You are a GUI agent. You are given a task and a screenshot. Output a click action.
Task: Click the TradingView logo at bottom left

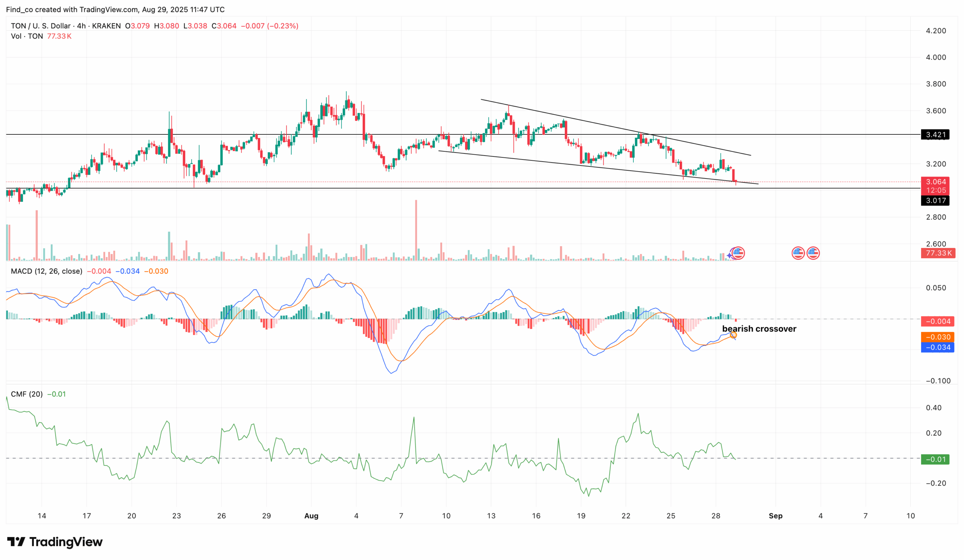[x=57, y=542]
